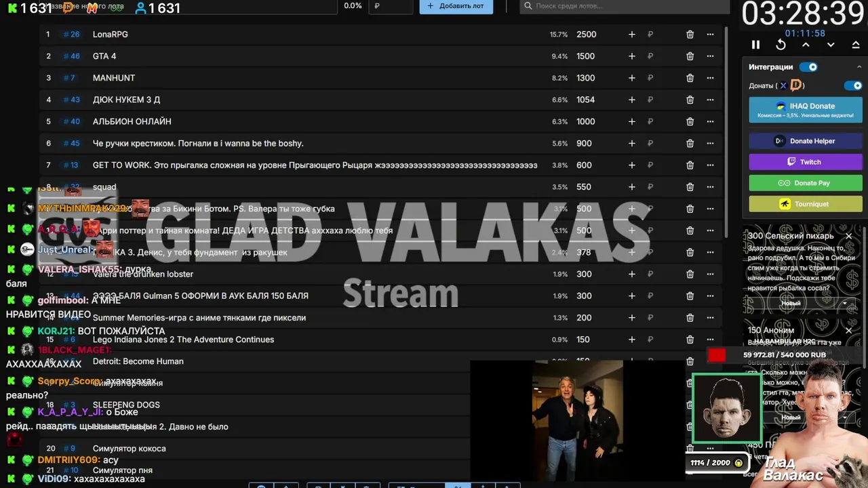The height and width of the screenshot is (488, 868).
Task: Delete the squad lot with the trash icon
Action: tap(690, 187)
